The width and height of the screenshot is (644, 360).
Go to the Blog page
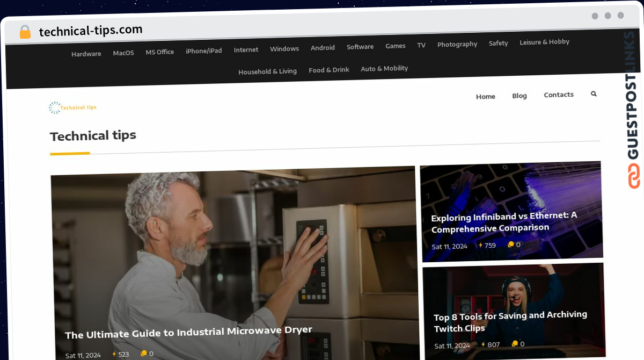click(x=519, y=96)
